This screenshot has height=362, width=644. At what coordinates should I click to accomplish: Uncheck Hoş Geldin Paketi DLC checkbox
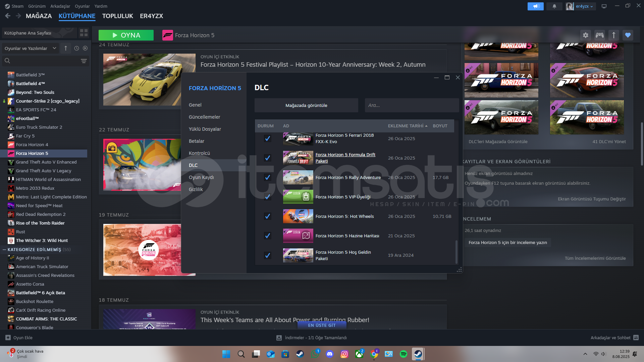(x=267, y=255)
